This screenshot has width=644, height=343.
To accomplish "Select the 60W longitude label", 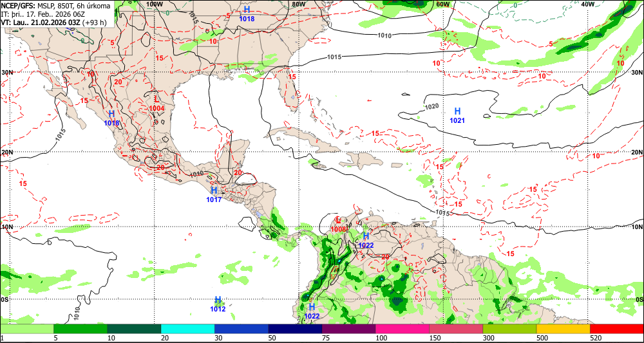I will click(443, 4).
